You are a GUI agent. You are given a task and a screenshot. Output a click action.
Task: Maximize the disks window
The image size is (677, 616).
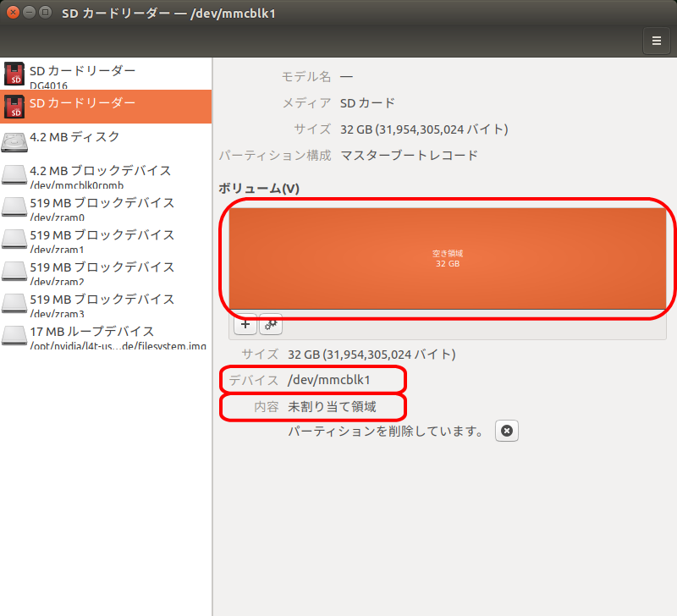45,13
